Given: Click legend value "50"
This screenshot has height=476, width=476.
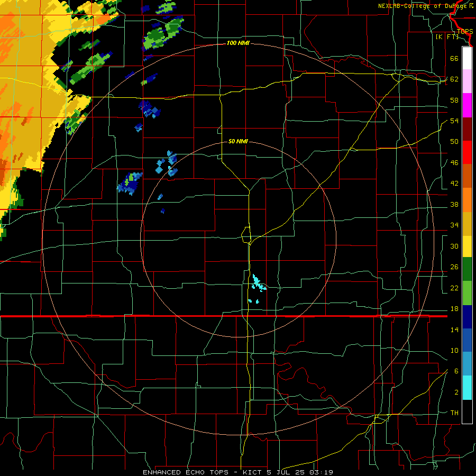Looking at the screenshot, I should 454,142.
